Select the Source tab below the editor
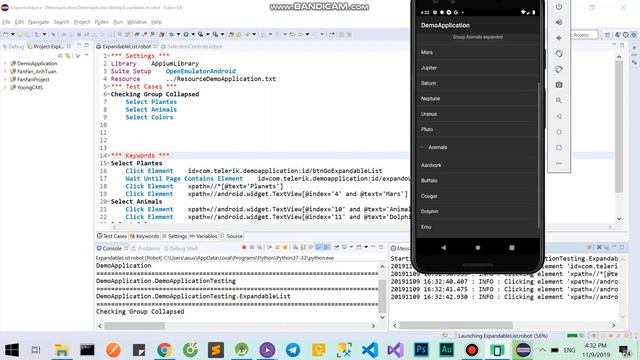The height and width of the screenshot is (360, 640). [231, 236]
